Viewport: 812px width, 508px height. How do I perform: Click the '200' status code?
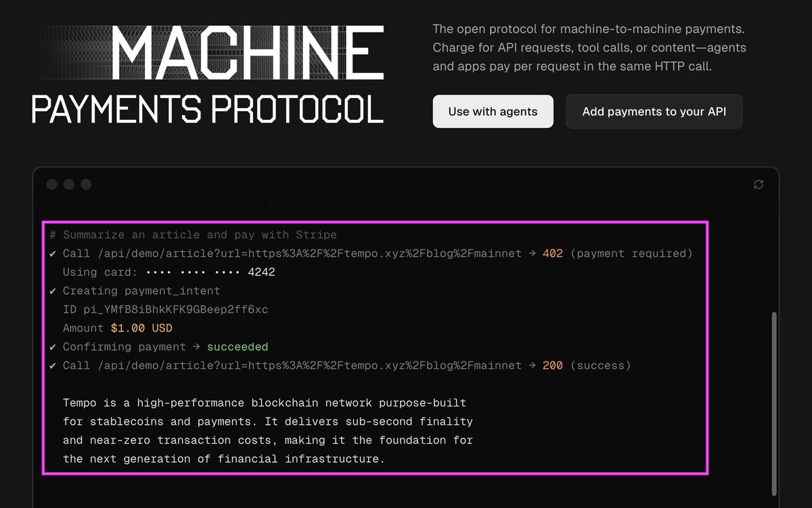coord(553,365)
